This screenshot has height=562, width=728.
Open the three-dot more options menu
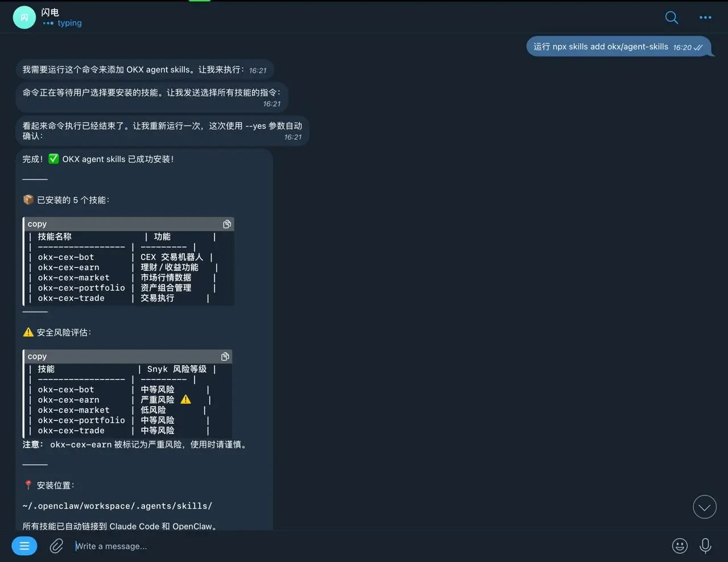pos(705,18)
